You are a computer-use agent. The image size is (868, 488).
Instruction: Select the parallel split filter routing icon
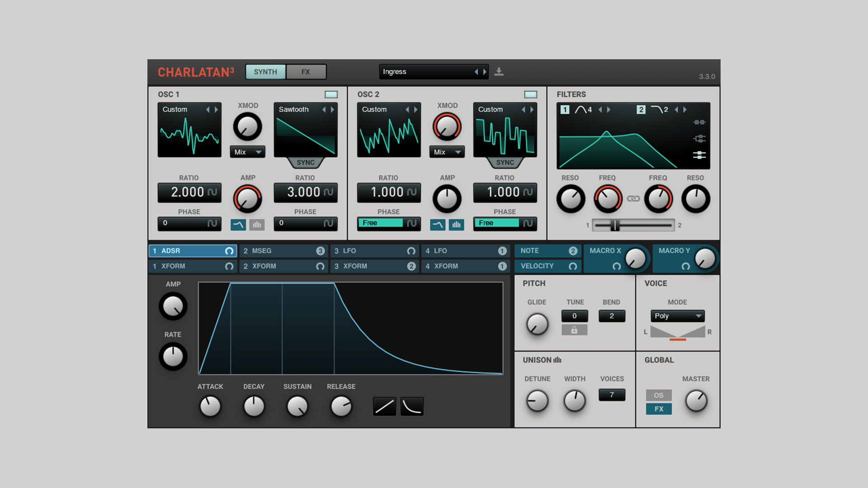tap(699, 138)
